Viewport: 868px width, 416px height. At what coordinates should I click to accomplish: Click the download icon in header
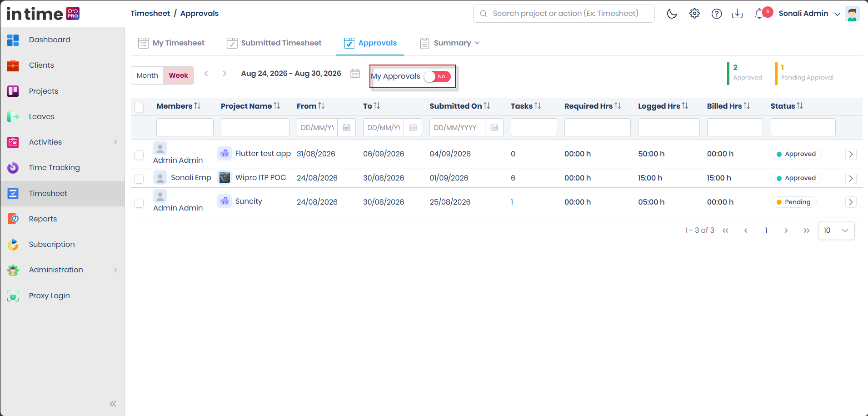pyautogui.click(x=737, y=14)
